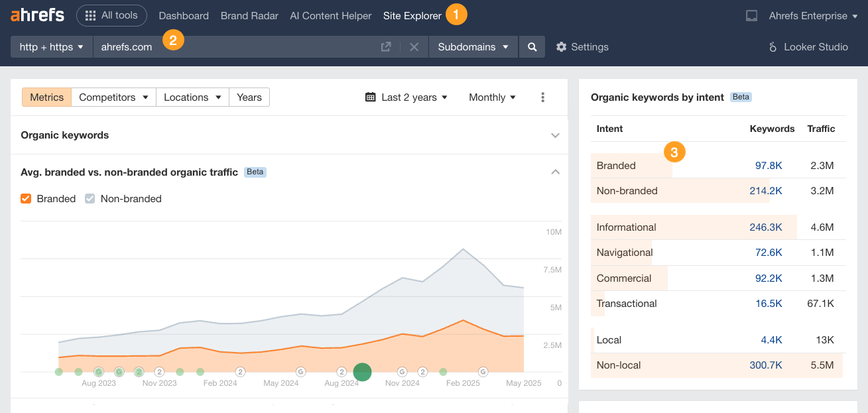Run the search with the magnifier icon

(x=532, y=46)
